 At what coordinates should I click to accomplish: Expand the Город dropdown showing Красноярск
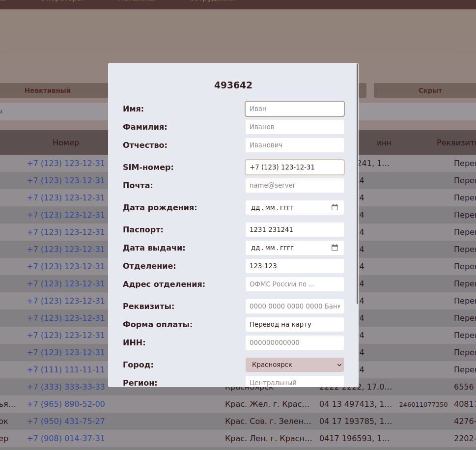coord(294,365)
